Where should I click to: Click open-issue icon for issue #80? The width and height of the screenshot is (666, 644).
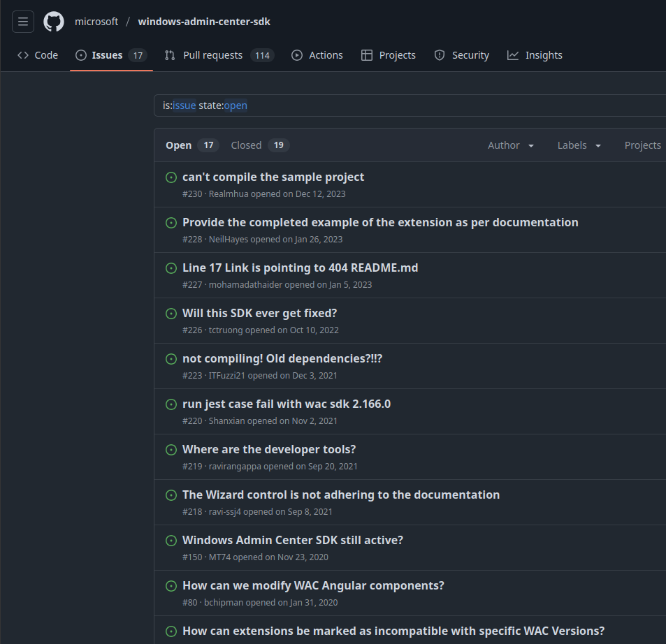coord(171,586)
